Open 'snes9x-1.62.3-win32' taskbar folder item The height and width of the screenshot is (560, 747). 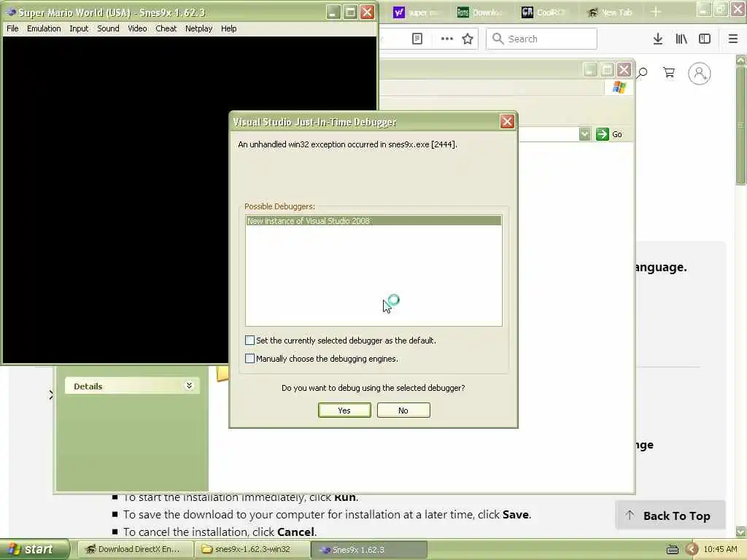252,549
